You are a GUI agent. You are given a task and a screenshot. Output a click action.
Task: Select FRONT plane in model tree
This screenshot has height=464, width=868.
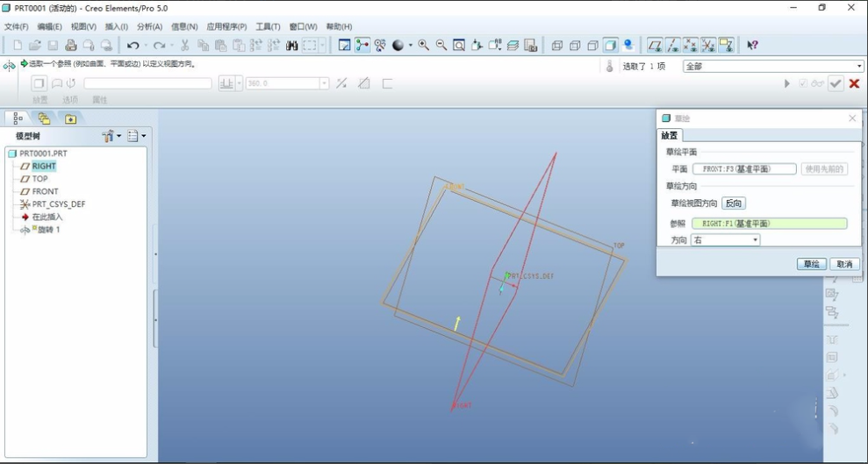click(45, 191)
